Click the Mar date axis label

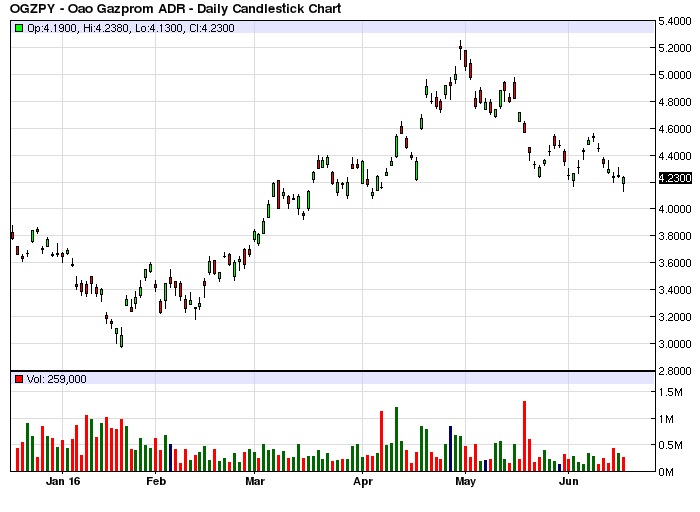coord(254,481)
